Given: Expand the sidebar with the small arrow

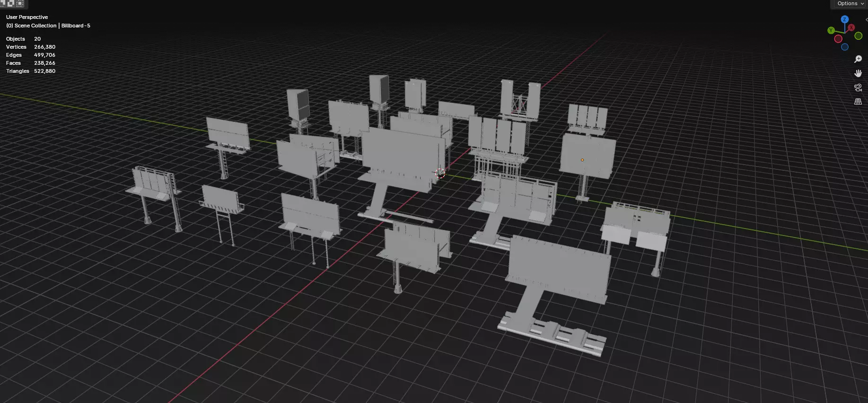Looking at the screenshot, I should coord(866,20).
